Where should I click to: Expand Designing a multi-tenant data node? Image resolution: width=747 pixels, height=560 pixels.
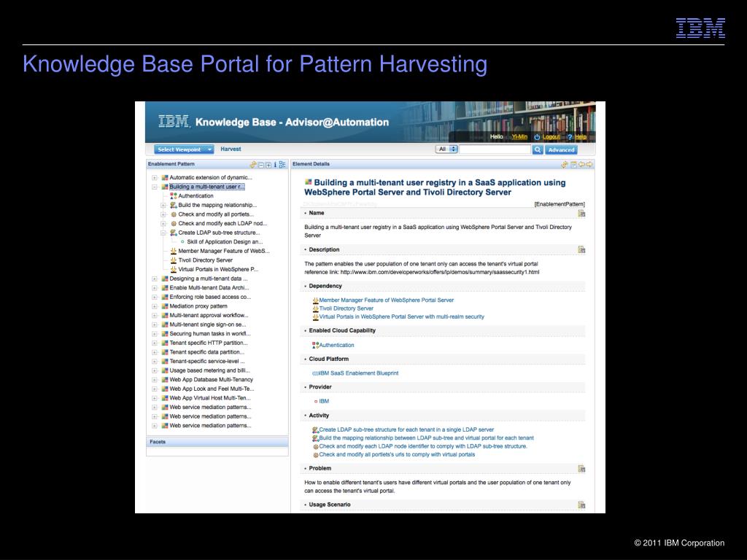coord(155,279)
